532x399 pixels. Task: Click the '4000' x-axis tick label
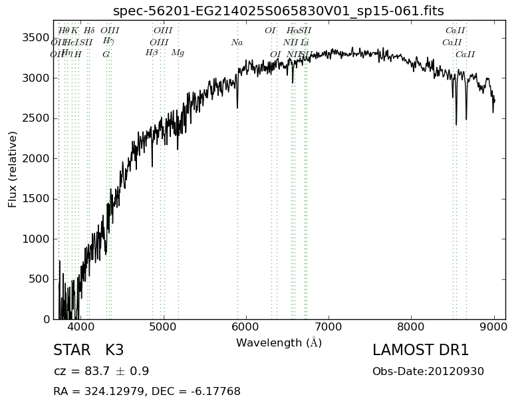click(80, 327)
